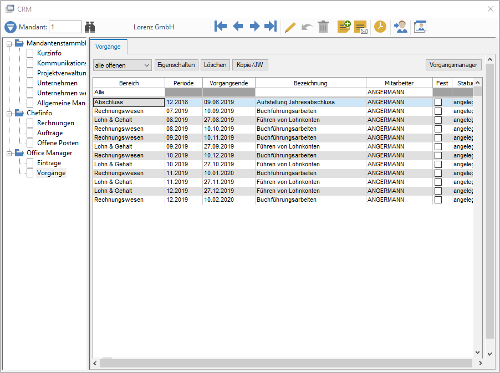Viewport: 500px width, 373px height.
Task: Open the Vorgangsmanager button
Action: point(453,65)
